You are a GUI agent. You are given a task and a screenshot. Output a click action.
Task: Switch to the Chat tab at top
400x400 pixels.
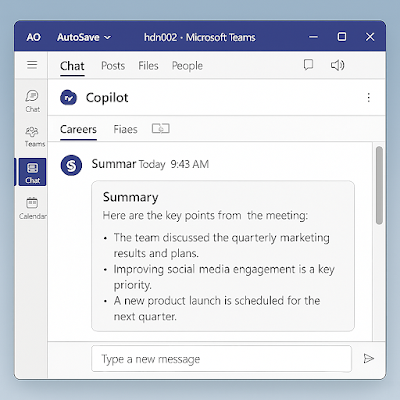[72, 66]
